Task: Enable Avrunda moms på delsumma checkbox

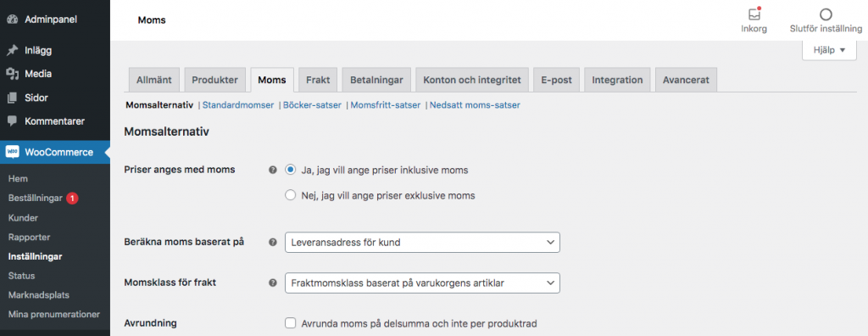Action: click(x=290, y=322)
